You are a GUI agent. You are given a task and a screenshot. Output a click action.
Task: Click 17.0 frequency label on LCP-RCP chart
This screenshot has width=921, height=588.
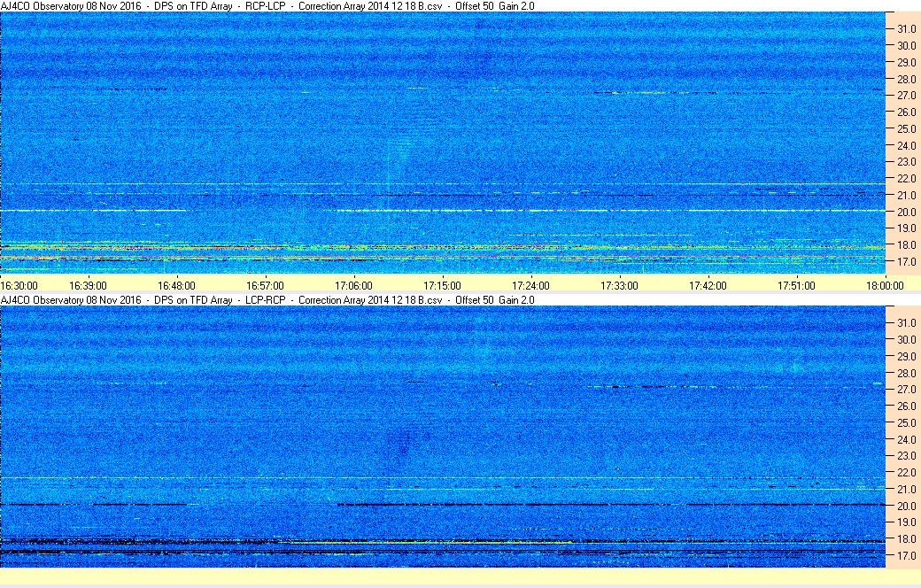pos(906,555)
